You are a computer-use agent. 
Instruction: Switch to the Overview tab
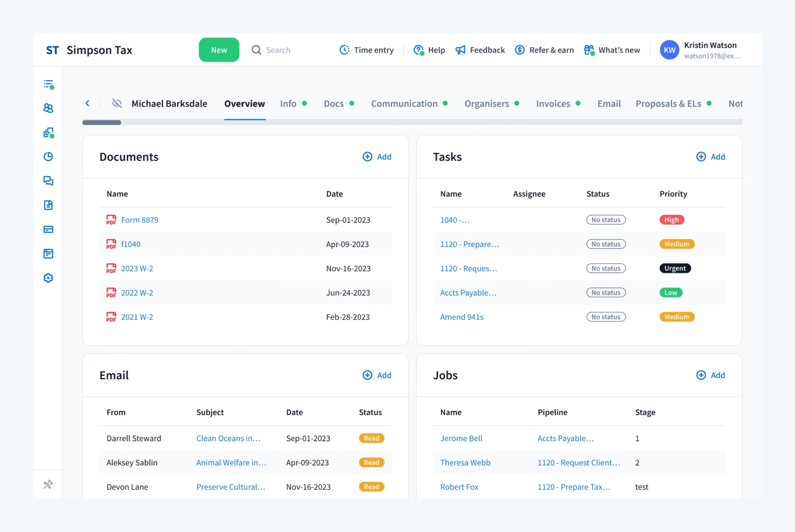click(245, 103)
